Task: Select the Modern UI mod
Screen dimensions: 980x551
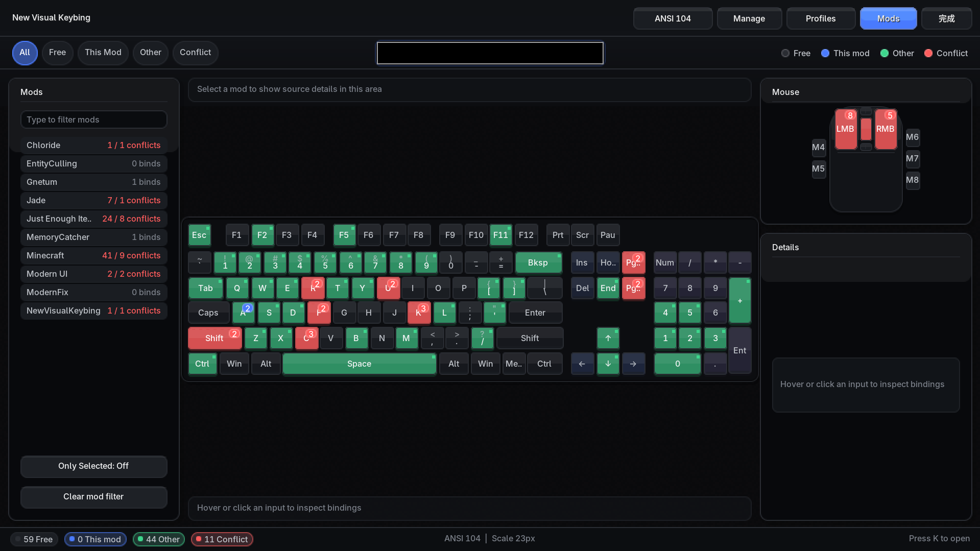Action: click(x=94, y=274)
